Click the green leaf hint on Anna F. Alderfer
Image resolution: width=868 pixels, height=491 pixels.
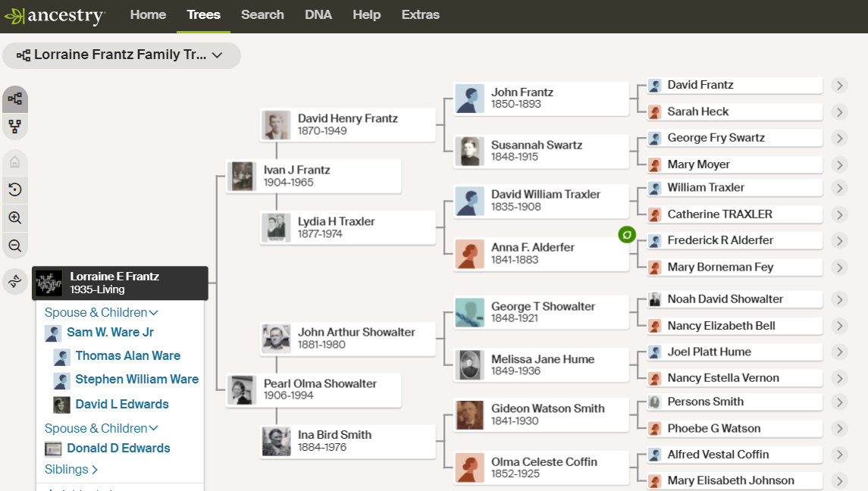coord(627,235)
